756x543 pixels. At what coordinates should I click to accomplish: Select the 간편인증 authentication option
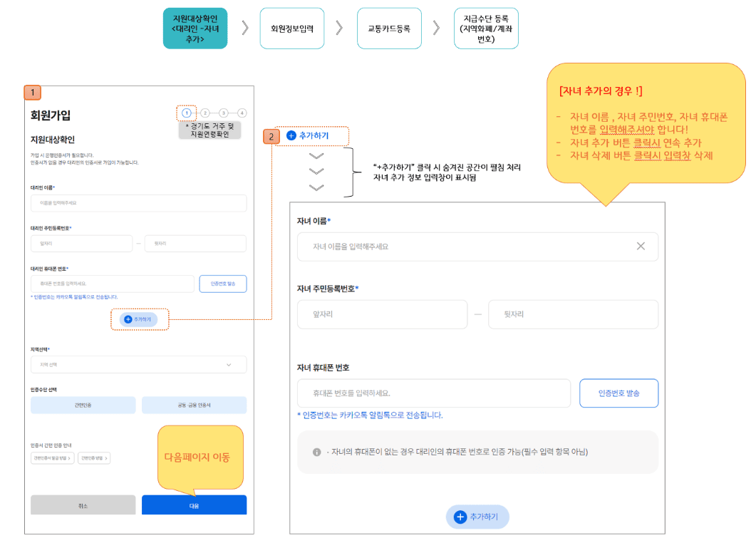[83, 405]
